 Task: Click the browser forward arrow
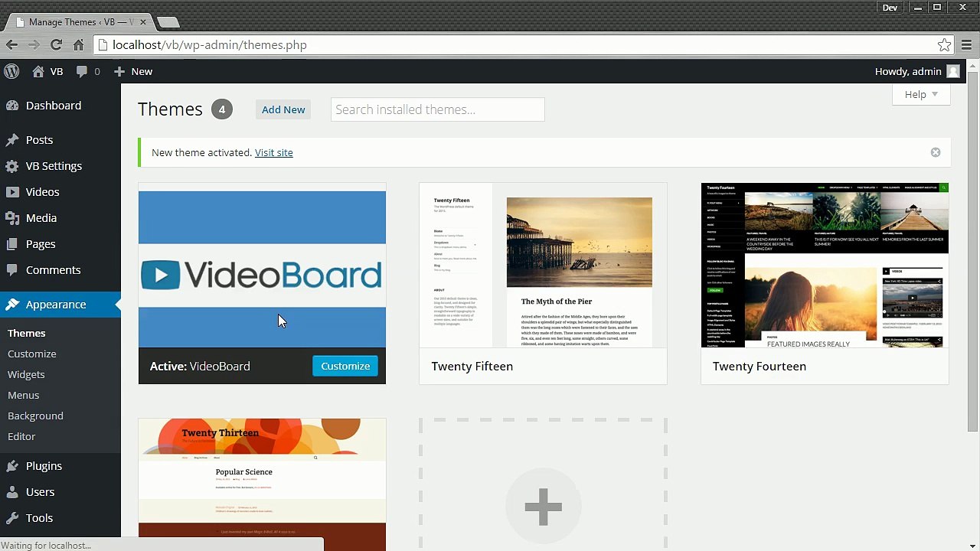point(34,45)
